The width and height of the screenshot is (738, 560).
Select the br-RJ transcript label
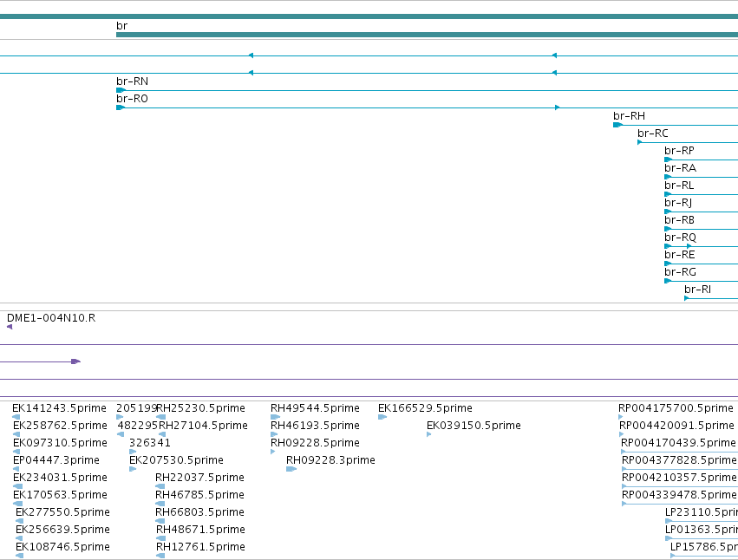click(678, 204)
